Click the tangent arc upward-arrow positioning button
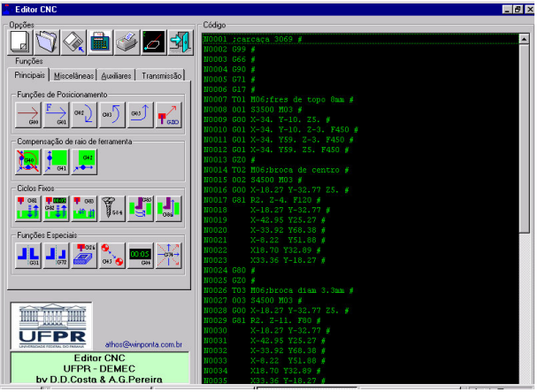This screenshot has width=538, height=392. [141, 115]
